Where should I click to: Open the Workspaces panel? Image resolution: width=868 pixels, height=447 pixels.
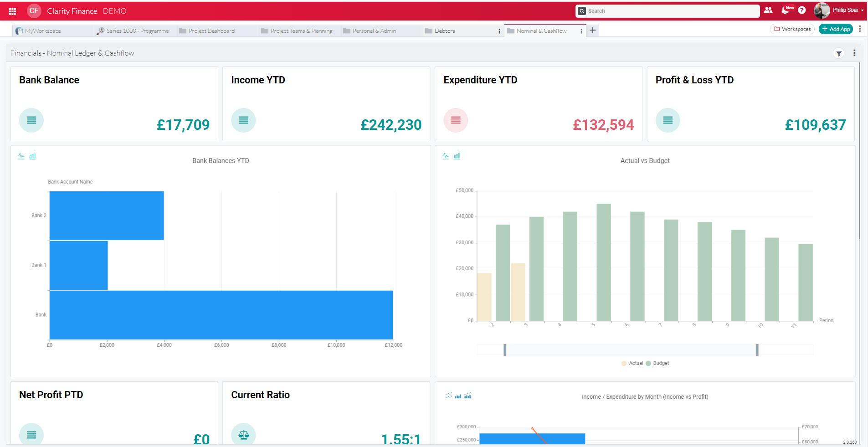coord(792,29)
